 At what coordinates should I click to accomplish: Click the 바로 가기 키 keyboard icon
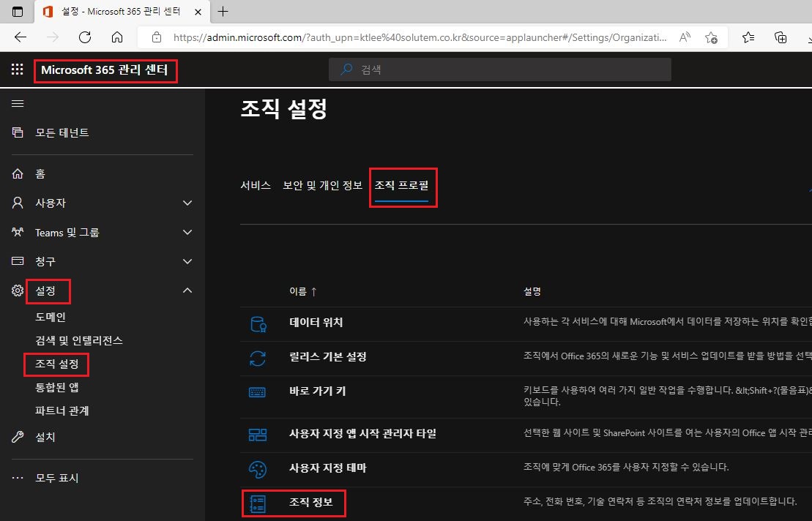[258, 393]
